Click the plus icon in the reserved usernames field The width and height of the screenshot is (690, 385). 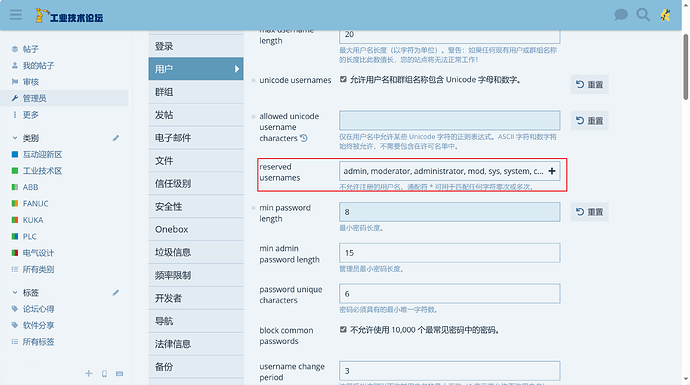552,171
